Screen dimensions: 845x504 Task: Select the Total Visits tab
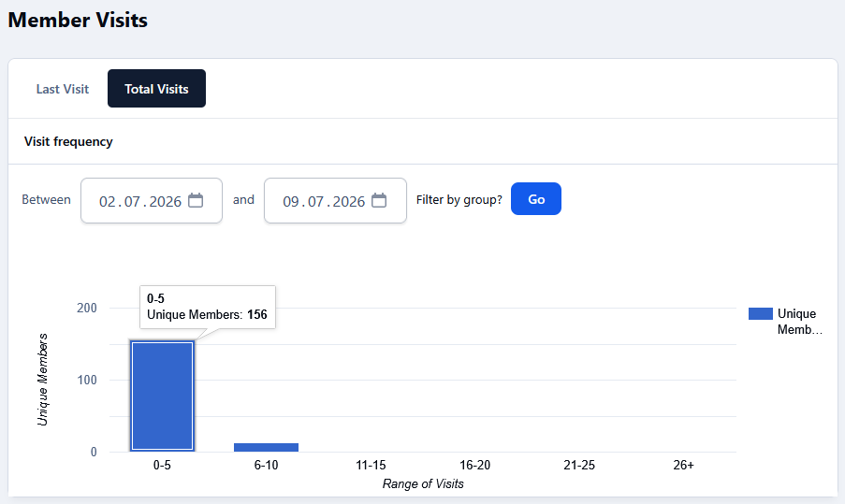coord(156,89)
